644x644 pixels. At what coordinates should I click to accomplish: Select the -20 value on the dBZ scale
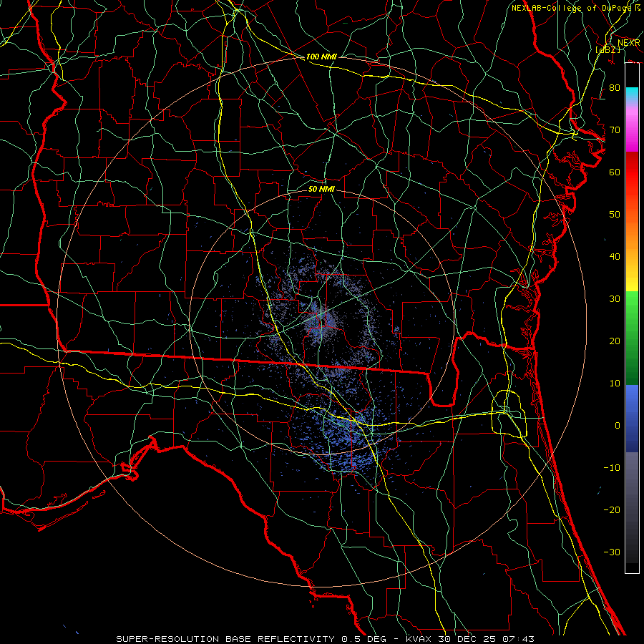coord(612,509)
